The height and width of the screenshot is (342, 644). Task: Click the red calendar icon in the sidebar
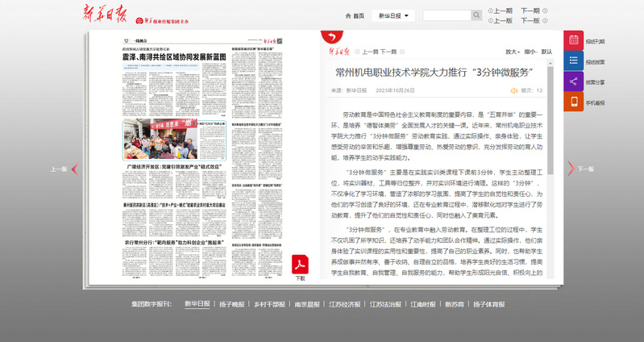573,41
